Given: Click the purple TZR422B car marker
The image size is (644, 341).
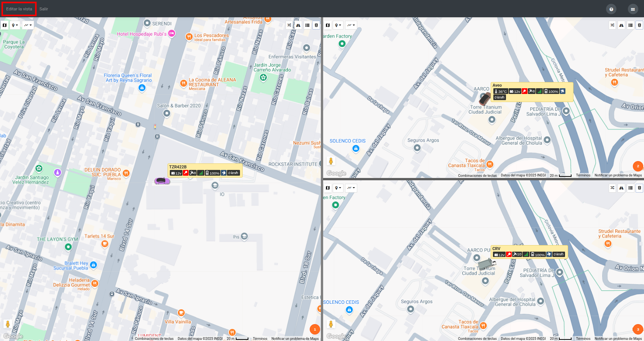Looking at the screenshot, I should coord(162,181).
